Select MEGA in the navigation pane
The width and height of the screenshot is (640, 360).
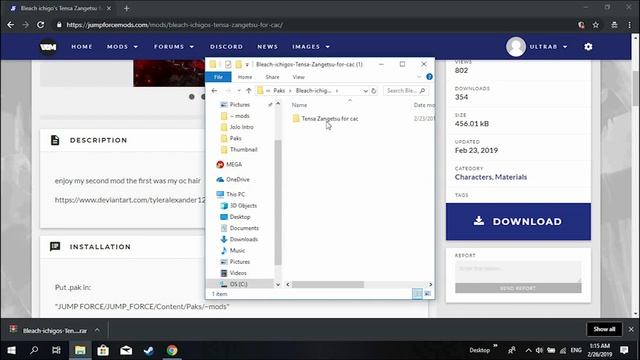tap(233, 164)
